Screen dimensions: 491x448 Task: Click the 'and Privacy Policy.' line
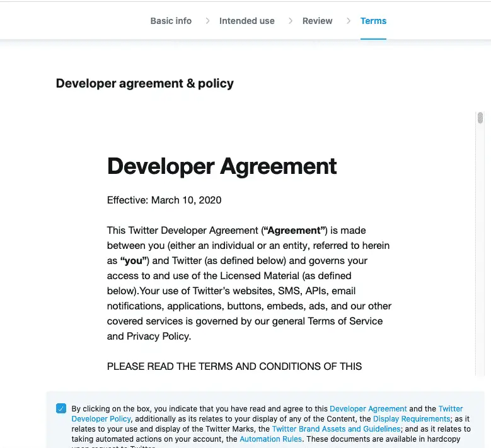point(149,336)
